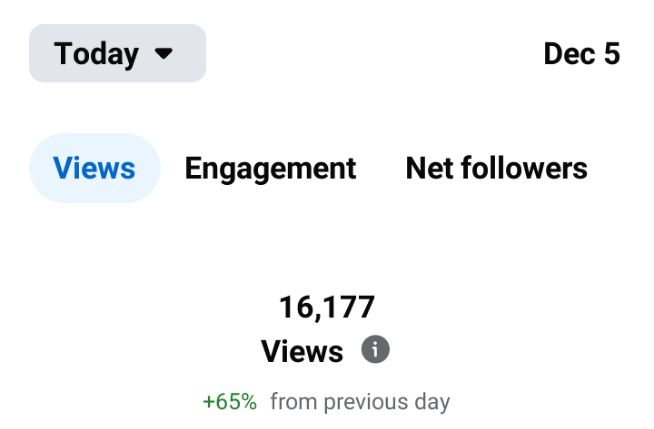Click the green +65% change figure
Viewport: 654px width, 429px height.
(x=229, y=402)
